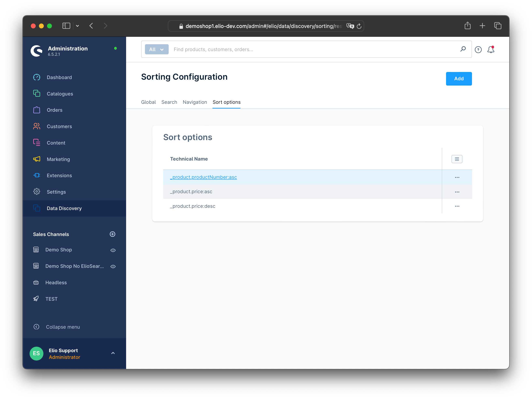Click the Marketing navigation icon

pos(37,159)
